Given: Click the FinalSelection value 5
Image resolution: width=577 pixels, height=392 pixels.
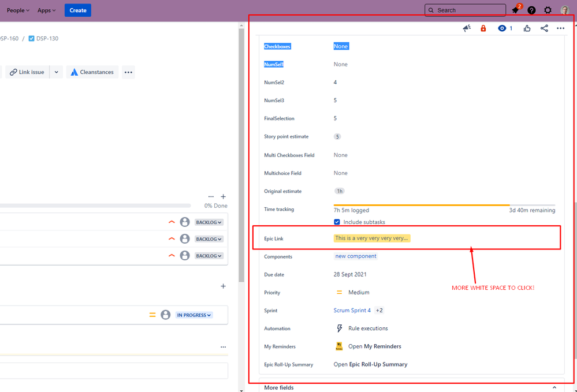Looking at the screenshot, I should coord(335,118).
